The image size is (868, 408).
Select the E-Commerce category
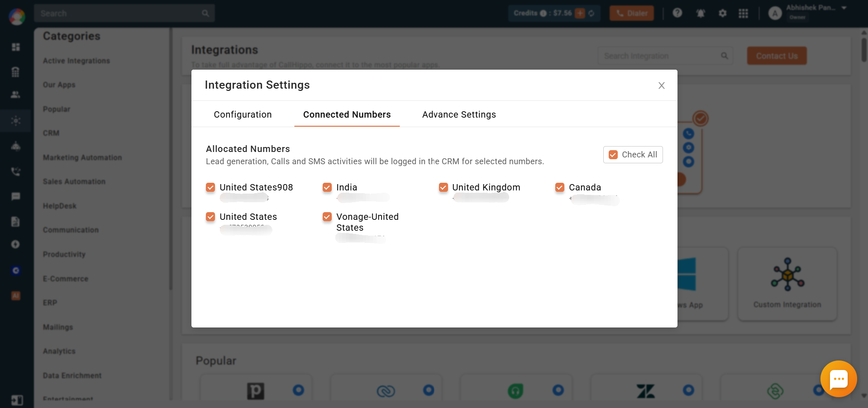click(66, 279)
